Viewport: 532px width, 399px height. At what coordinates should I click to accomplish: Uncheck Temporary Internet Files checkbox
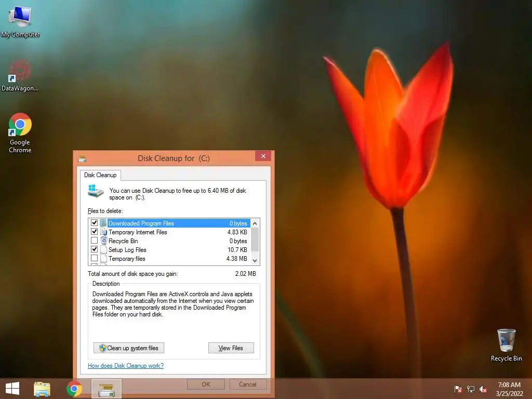coord(95,231)
